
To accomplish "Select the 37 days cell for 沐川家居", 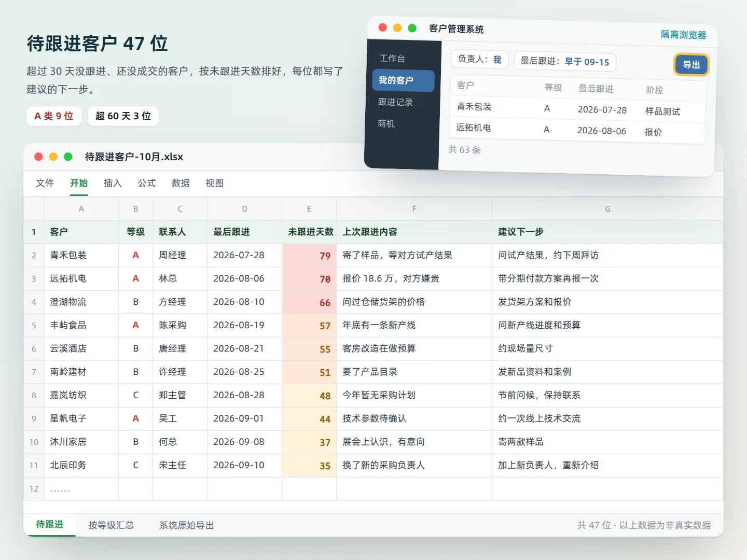I will click(x=309, y=442).
